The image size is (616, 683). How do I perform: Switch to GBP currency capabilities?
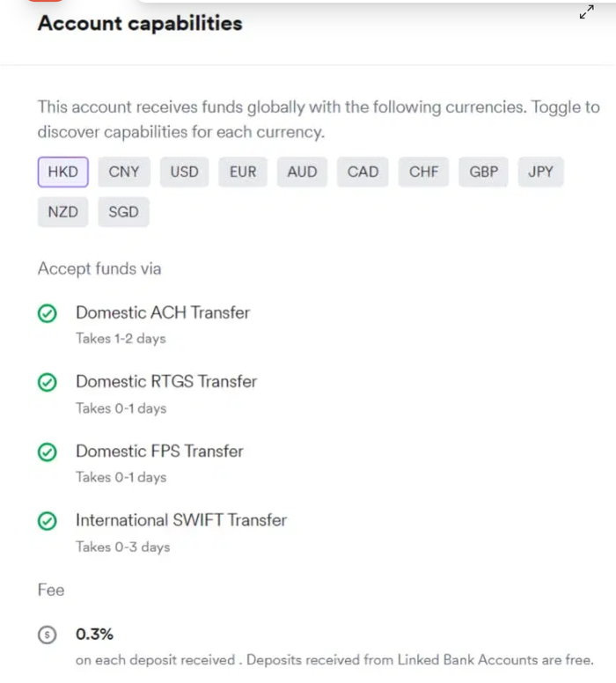[483, 172]
